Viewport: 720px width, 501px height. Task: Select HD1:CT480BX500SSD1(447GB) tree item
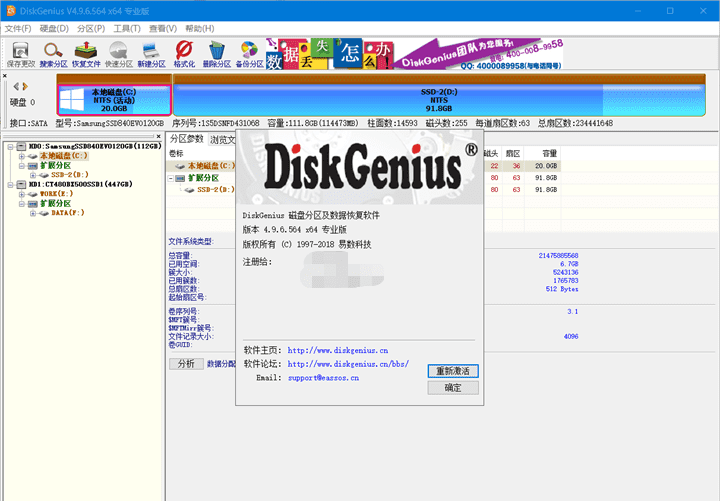coord(80,185)
